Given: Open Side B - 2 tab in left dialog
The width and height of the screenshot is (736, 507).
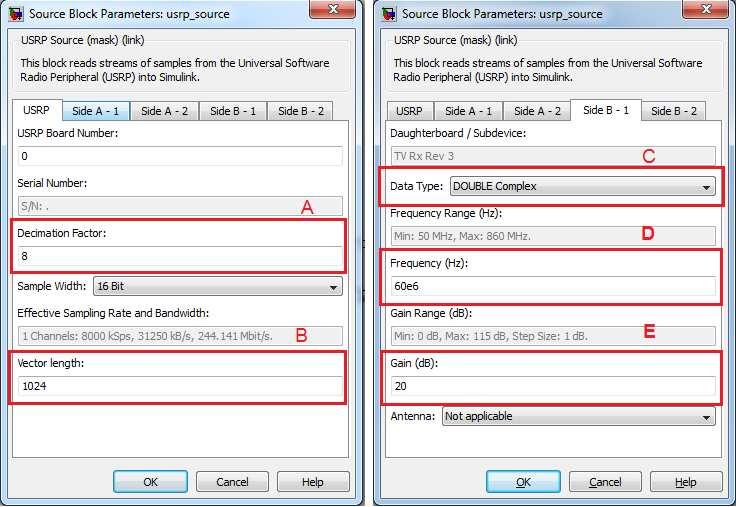Looking at the screenshot, I should pyautogui.click(x=300, y=111).
